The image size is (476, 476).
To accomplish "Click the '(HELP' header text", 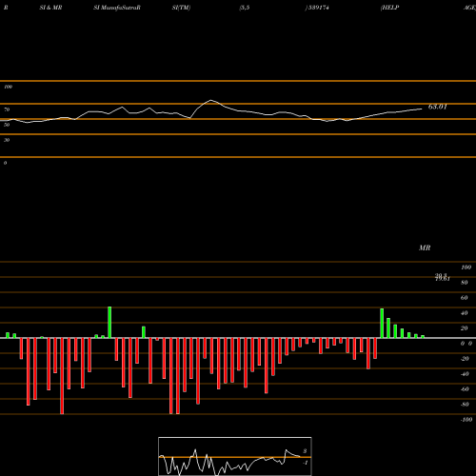I will tap(389, 8).
